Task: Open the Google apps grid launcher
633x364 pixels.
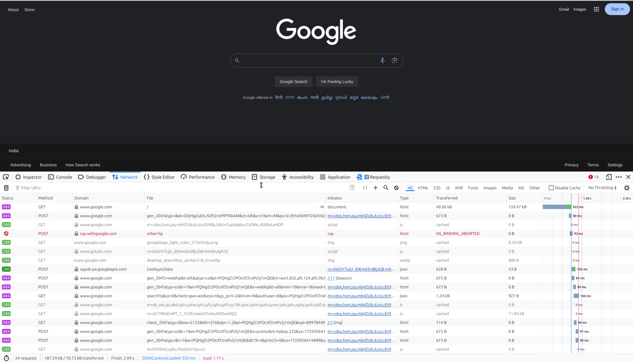Action: [596, 9]
